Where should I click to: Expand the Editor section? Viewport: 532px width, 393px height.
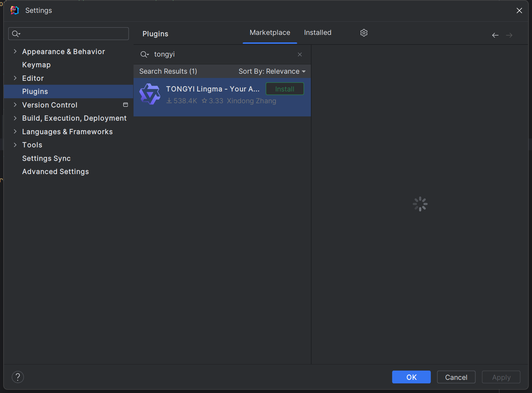tap(15, 78)
